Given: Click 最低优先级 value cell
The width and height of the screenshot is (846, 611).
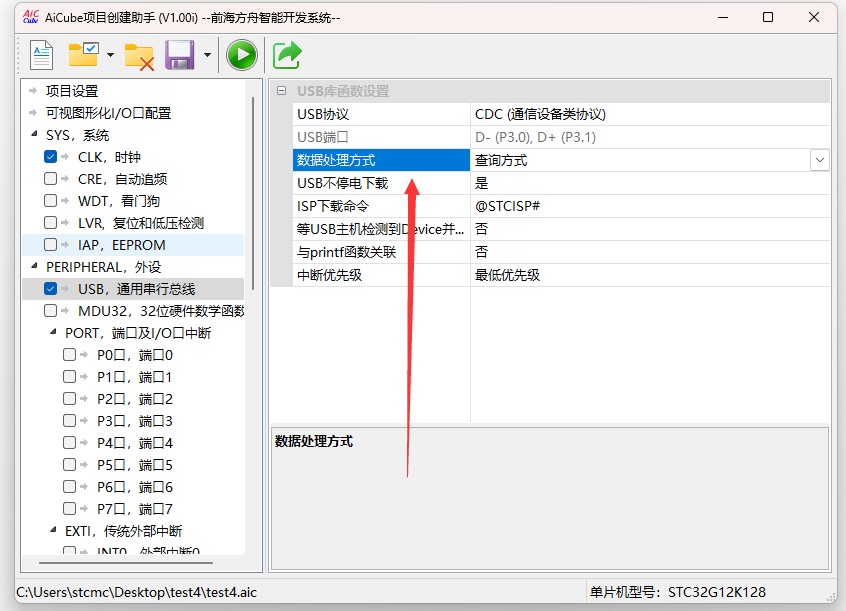Looking at the screenshot, I should [650, 275].
